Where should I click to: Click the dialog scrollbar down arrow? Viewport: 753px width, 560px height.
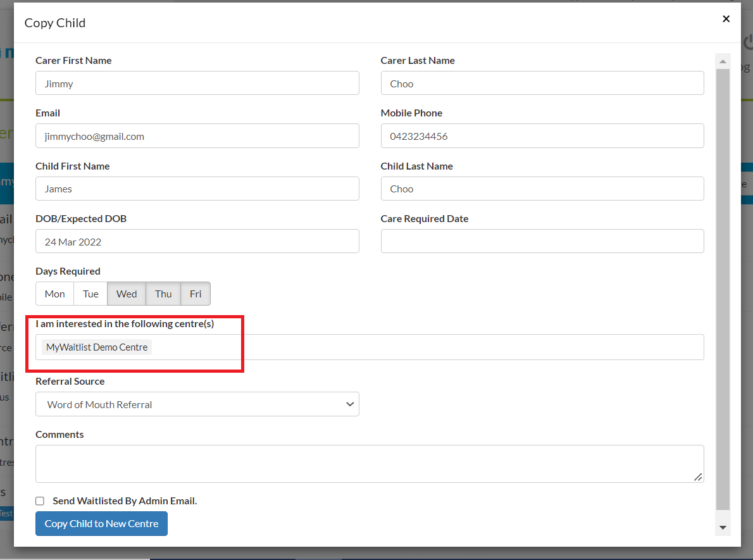tap(723, 527)
